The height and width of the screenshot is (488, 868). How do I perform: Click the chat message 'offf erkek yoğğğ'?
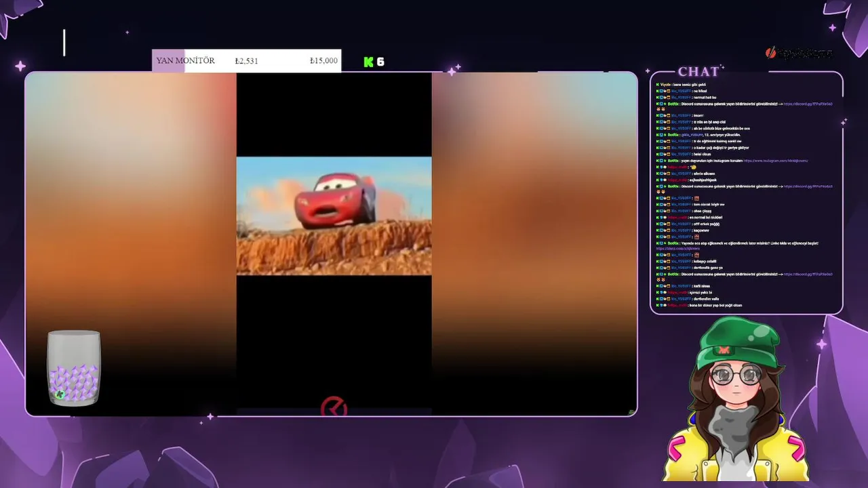pyautogui.click(x=706, y=224)
